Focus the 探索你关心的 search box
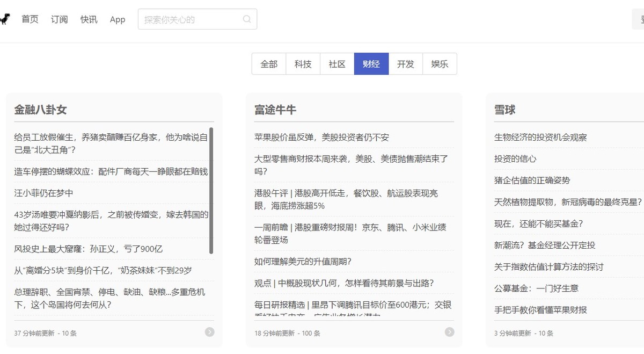The height and width of the screenshot is (354, 644). tap(197, 19)
